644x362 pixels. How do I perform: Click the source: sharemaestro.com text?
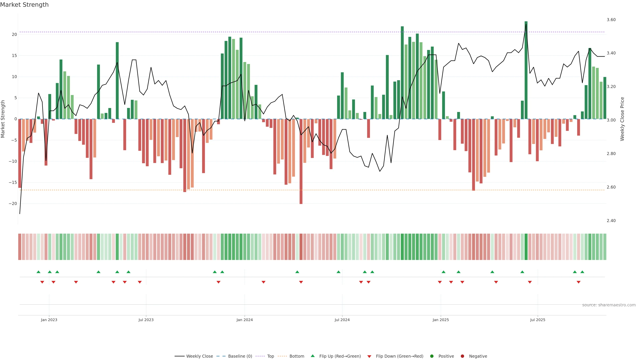click(609, 305)
